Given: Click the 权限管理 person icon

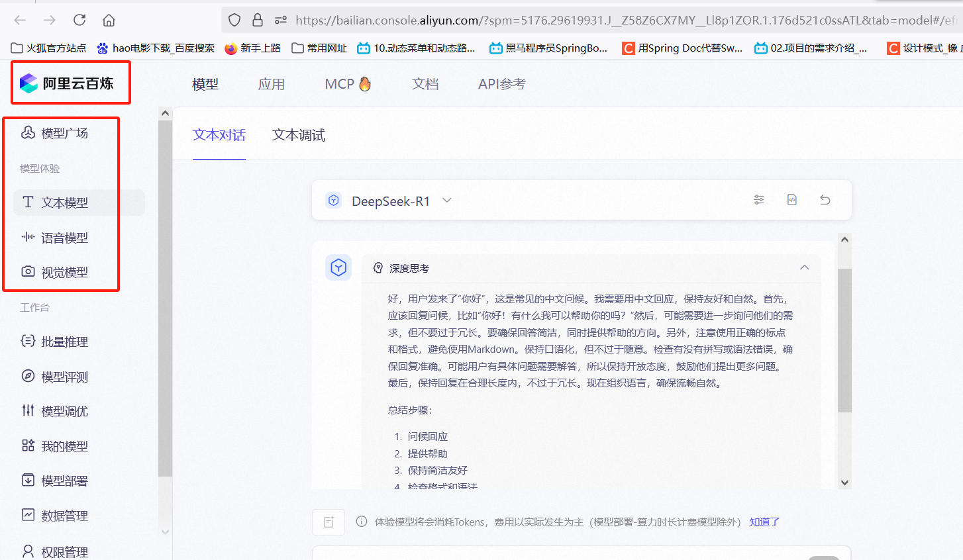Looking at the screenshot, I should pos(28,551).
